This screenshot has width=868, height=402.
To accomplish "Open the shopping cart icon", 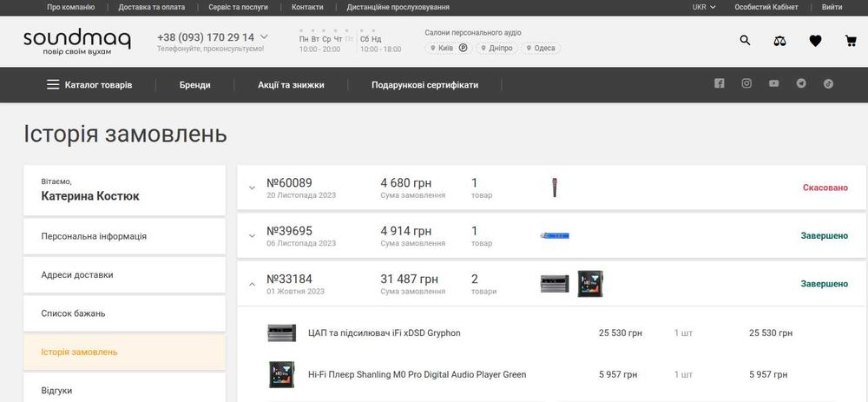I will click(851, 41).
